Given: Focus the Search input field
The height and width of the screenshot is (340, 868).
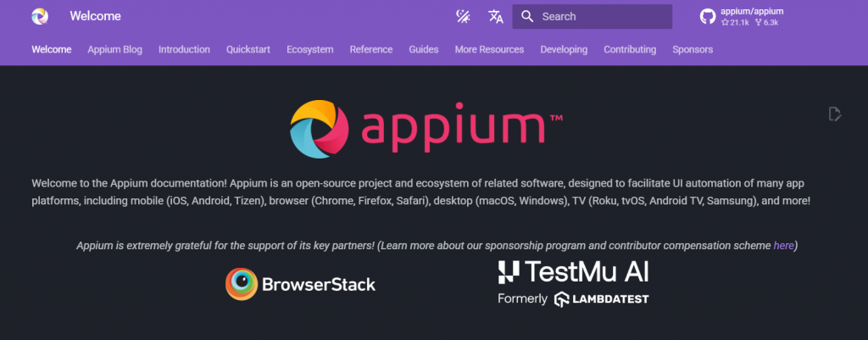Looking at the screenshot, I should click(x=592, y=17).
